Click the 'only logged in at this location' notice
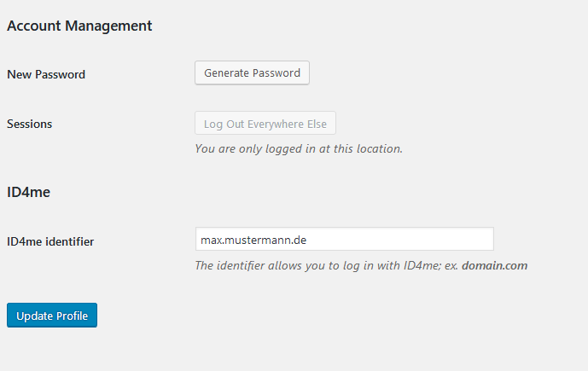The height and width of the screenshot is (371, 588). 299,148
